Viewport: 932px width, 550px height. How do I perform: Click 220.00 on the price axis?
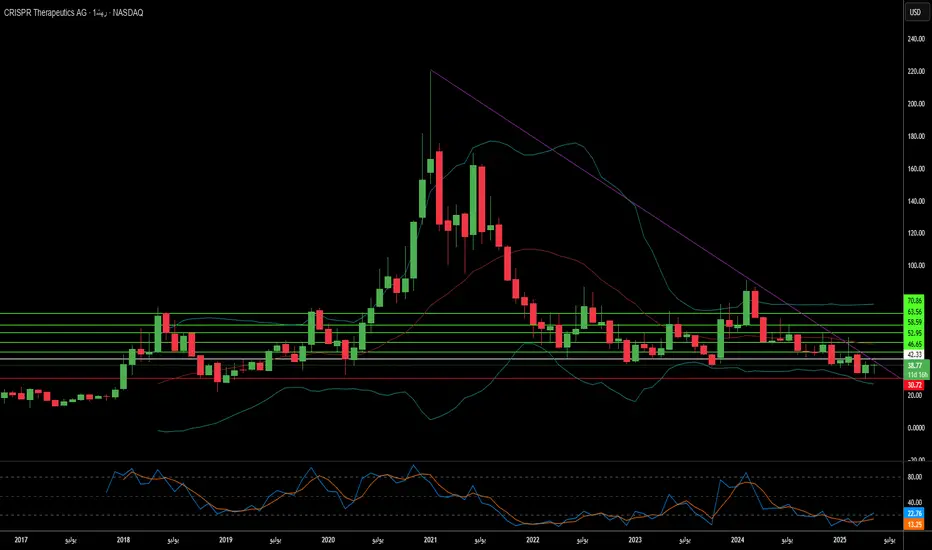coord(916,71)
